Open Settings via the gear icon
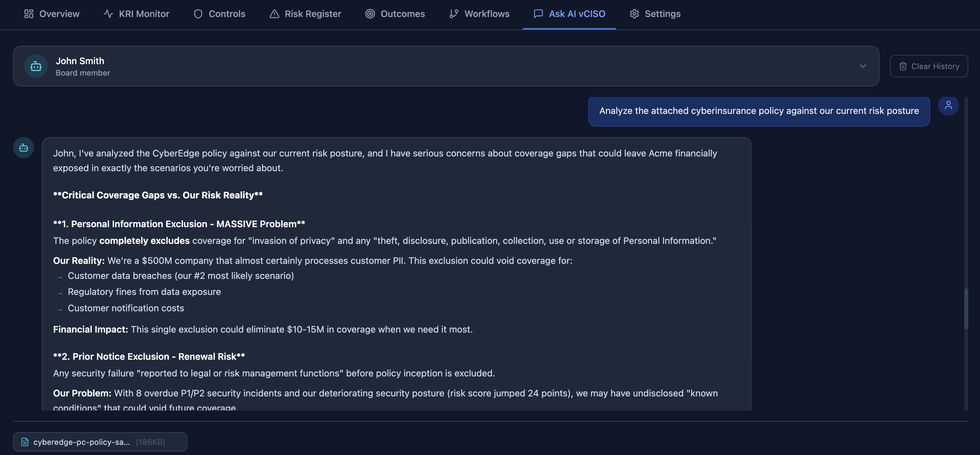 pos(634,14)
